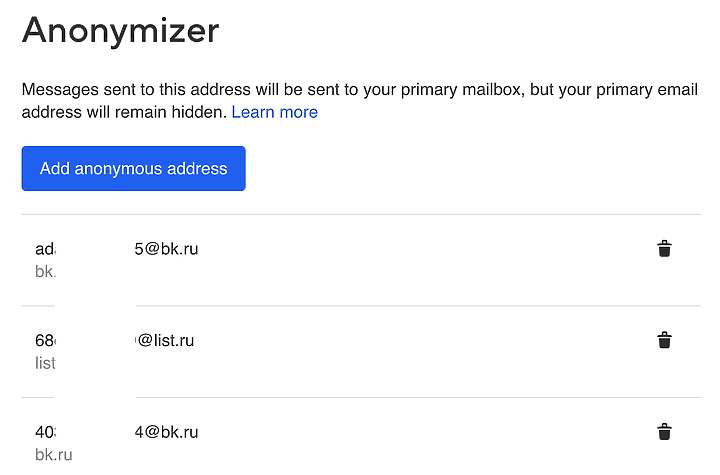Click the "68" prefix of the list.ru address

45,340
